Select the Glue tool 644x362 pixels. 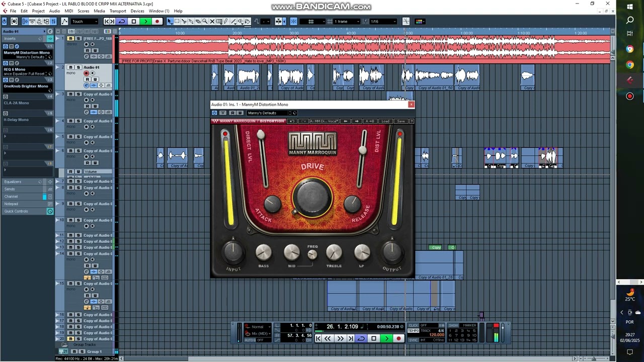click(191, 22)
